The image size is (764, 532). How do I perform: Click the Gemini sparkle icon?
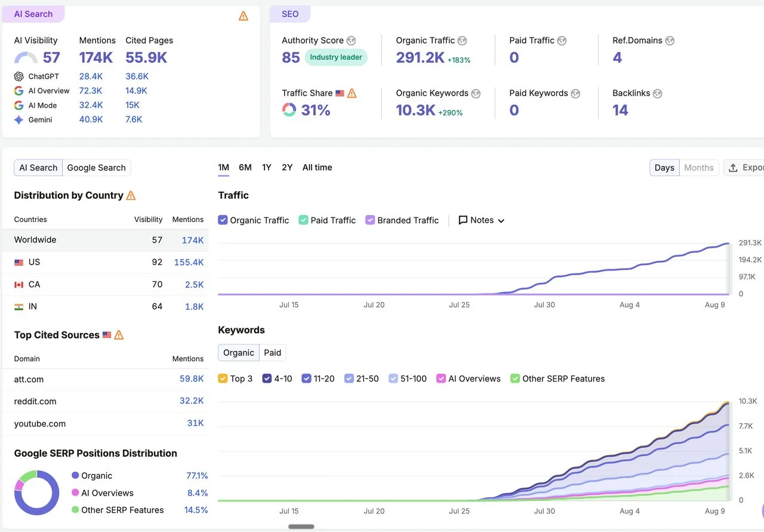[x=19, y=120]
